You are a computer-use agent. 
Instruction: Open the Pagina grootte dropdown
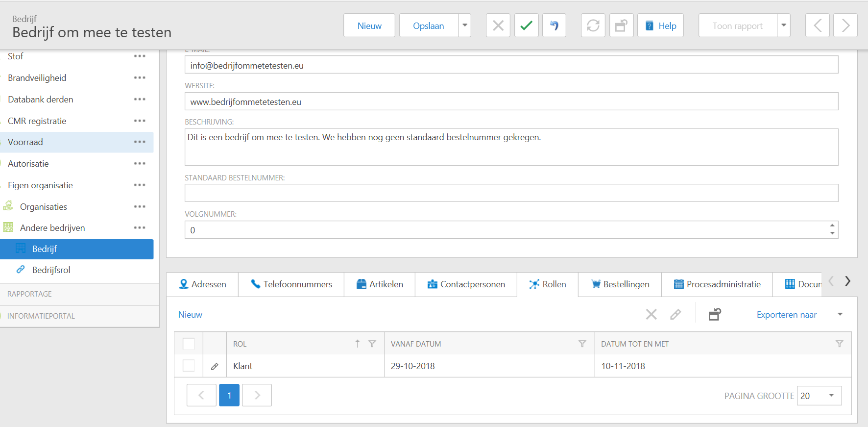(x=831, y=396)
